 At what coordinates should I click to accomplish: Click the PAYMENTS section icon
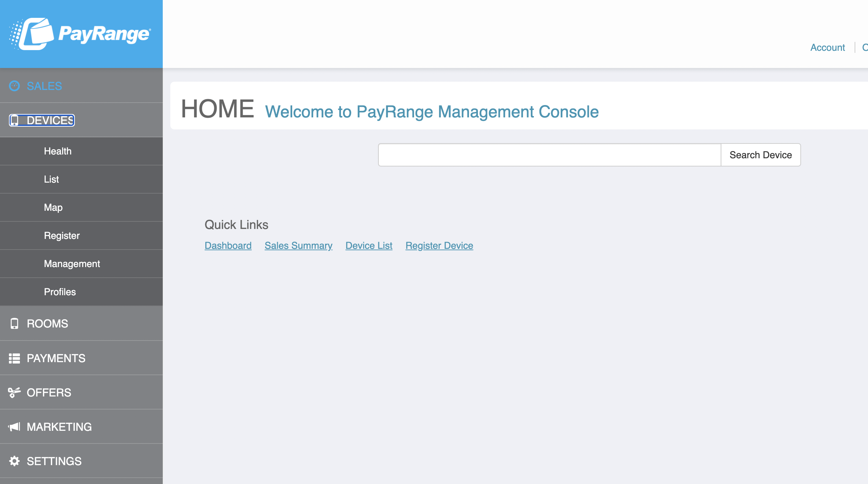14,358
